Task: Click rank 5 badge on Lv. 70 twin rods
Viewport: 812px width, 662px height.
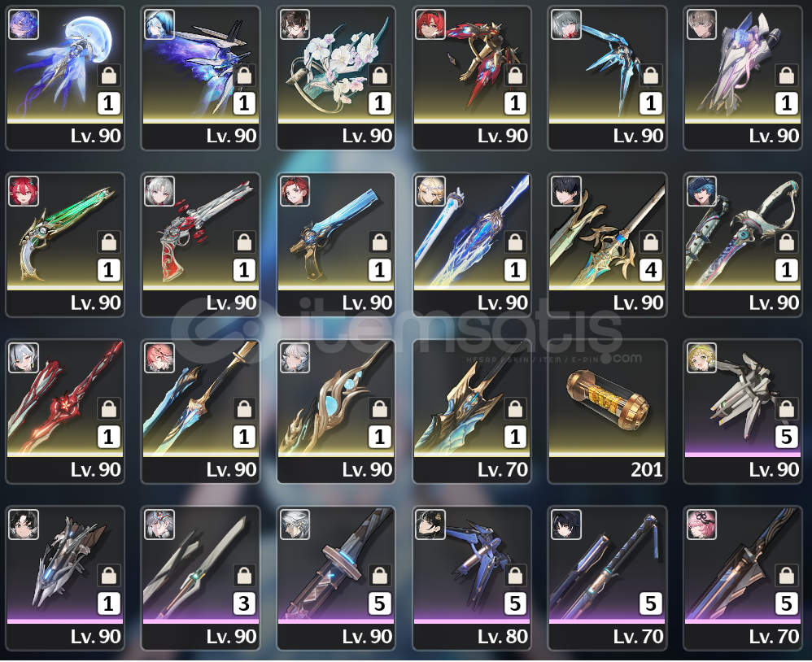Action: click(x=651, y=603)
